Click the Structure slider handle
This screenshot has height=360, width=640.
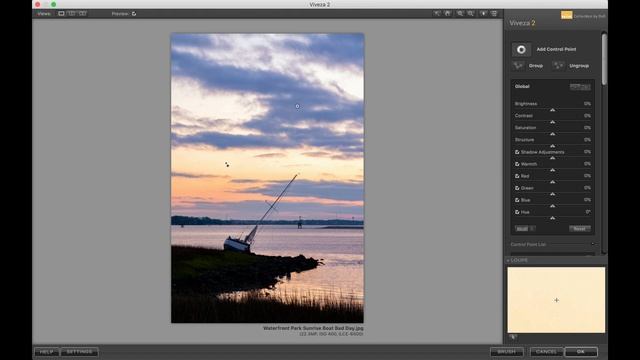pyautogui.click(x=553, y=146)
